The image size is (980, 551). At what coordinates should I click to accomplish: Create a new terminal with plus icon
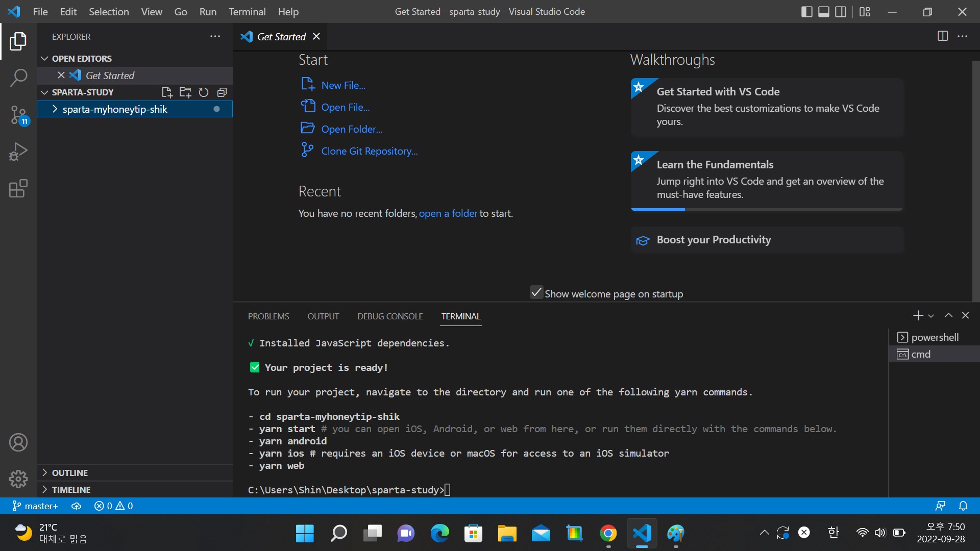(x=918, y=316)
